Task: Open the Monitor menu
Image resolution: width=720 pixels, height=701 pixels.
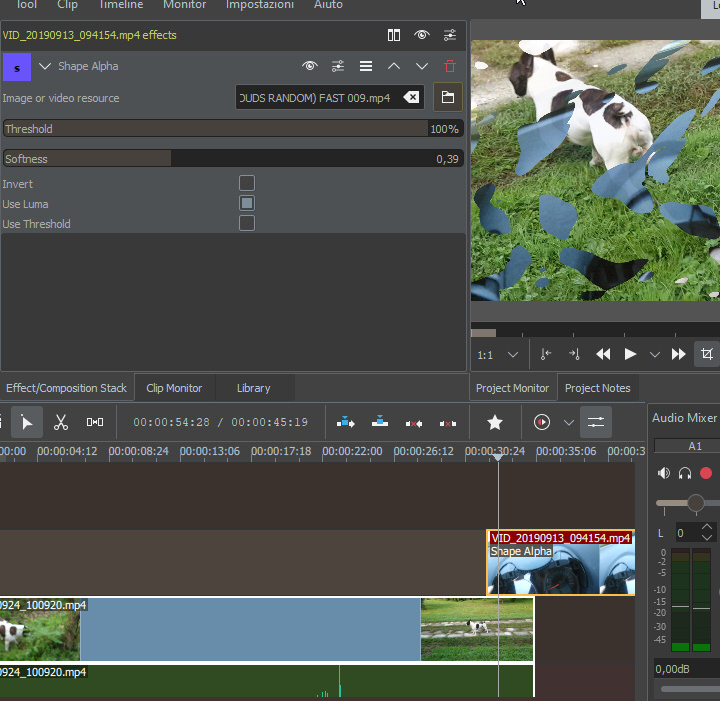Action: (185, 5)
